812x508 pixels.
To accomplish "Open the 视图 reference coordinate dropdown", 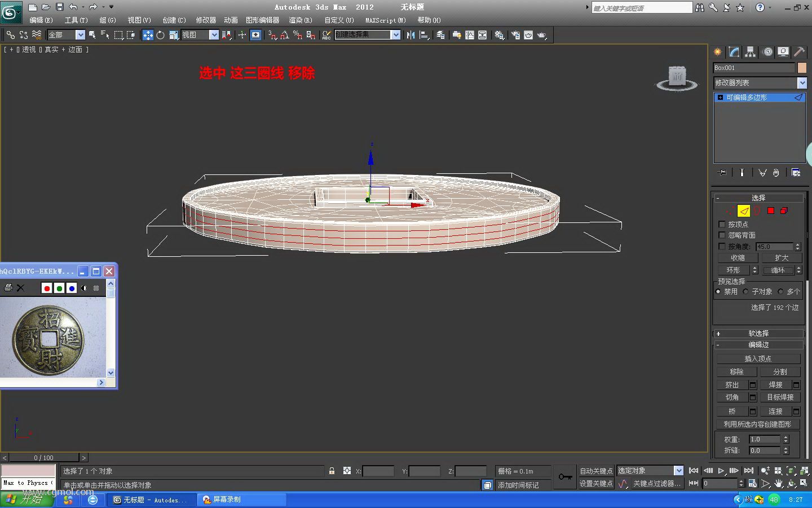I will (x=214, y=35).
